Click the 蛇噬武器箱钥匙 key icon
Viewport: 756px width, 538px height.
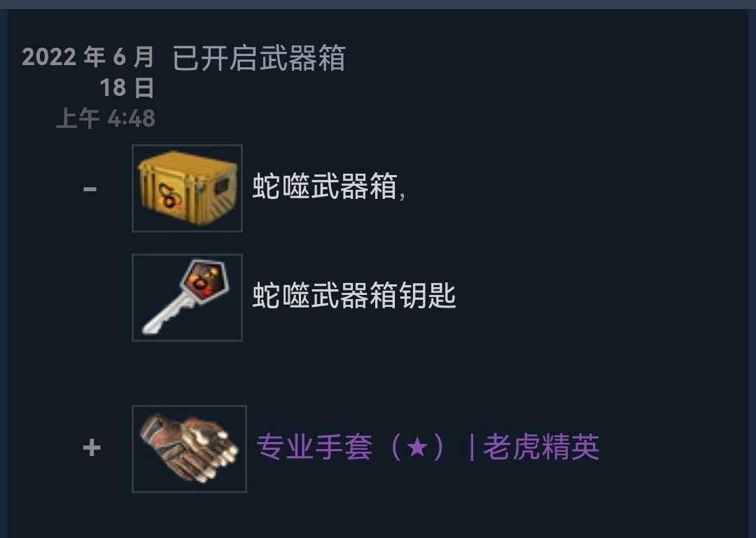pyautogui.click(x=187, y=298)
